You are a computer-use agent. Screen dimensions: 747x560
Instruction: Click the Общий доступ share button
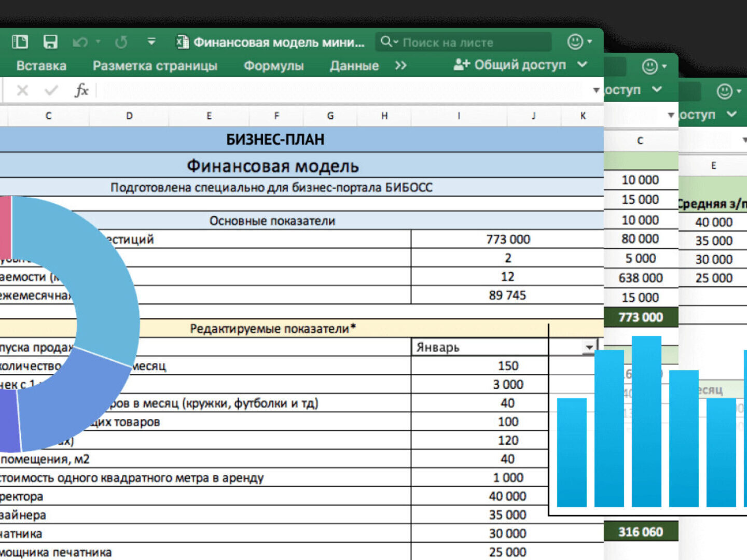[x=510, y=65]
